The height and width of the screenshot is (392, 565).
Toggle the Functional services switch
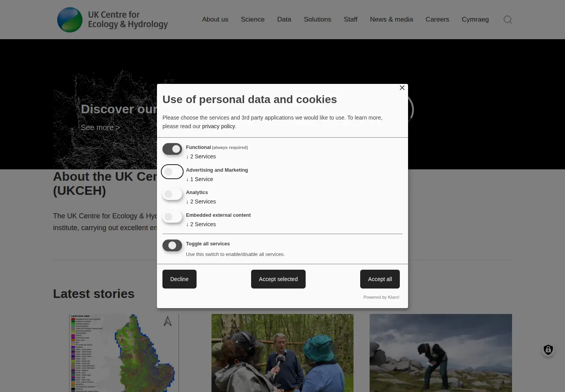coord(172,149)
